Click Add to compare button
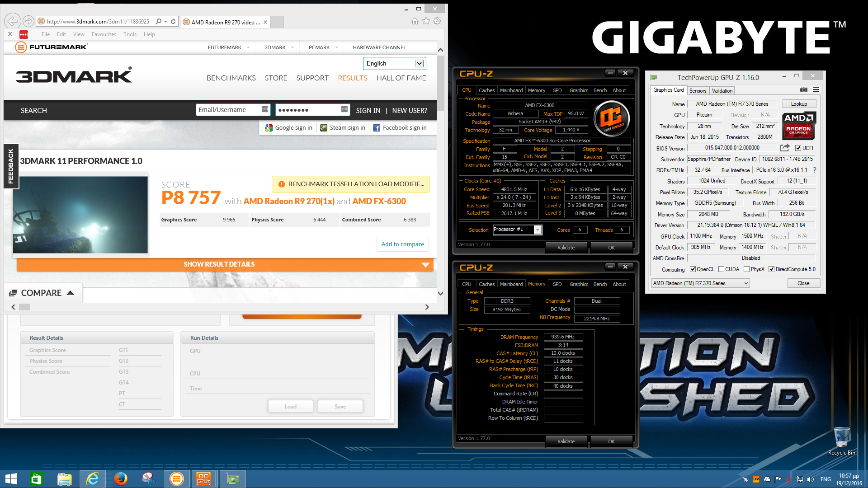The width and height of the screenshot is (868, 488). coord(402,244)
